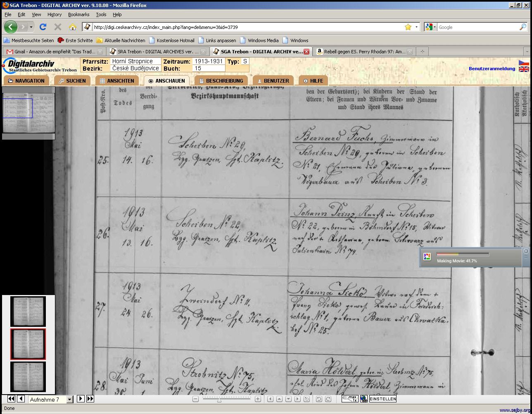Rotate the image clockwise
The image size is (532, 414).
[x=328, y=399]
